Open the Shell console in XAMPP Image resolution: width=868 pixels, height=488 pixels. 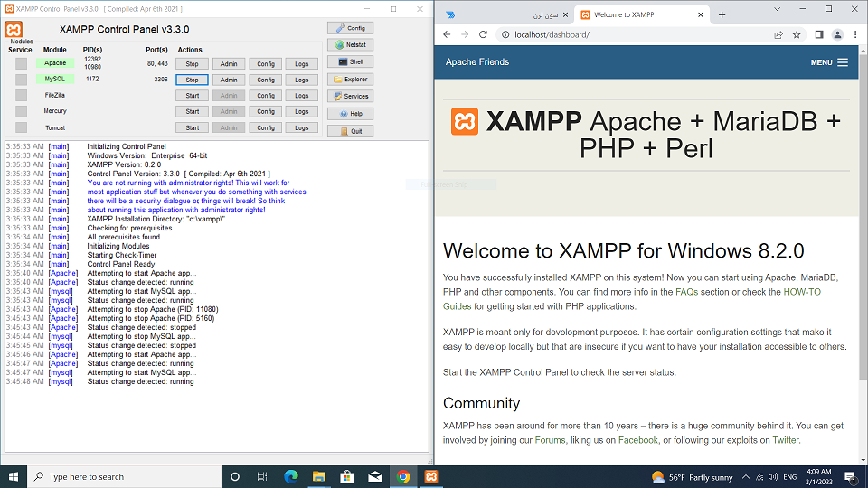coord(350,62)
